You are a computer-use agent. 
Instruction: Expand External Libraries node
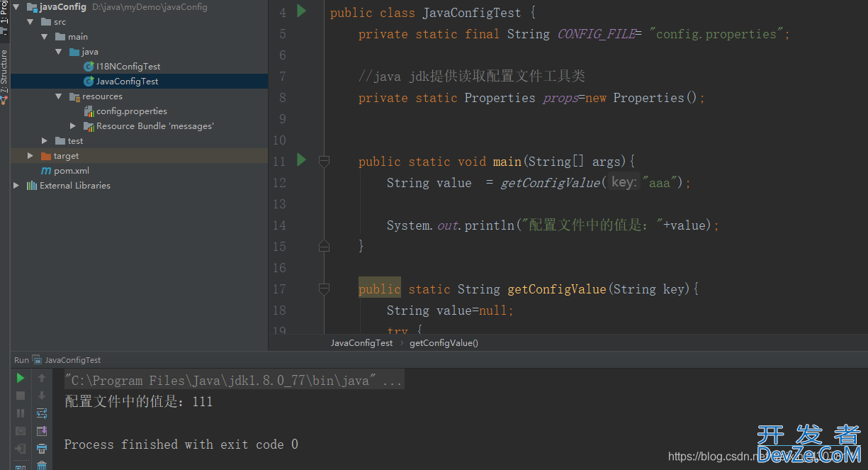pos(16,186)
